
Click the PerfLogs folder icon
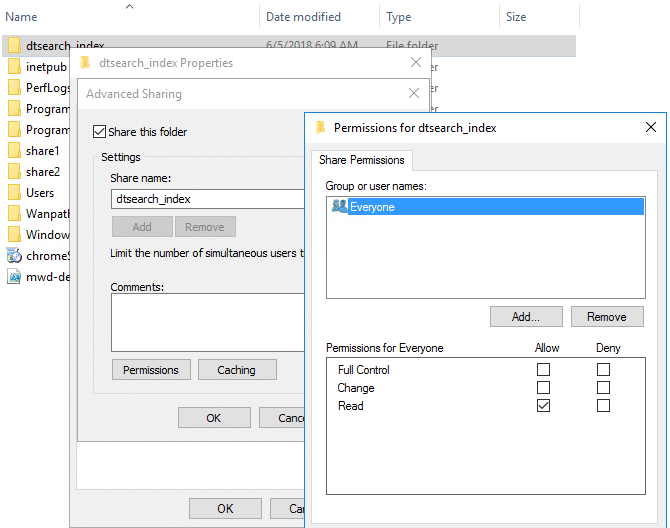pyautogui.click(x=14, y=88)
